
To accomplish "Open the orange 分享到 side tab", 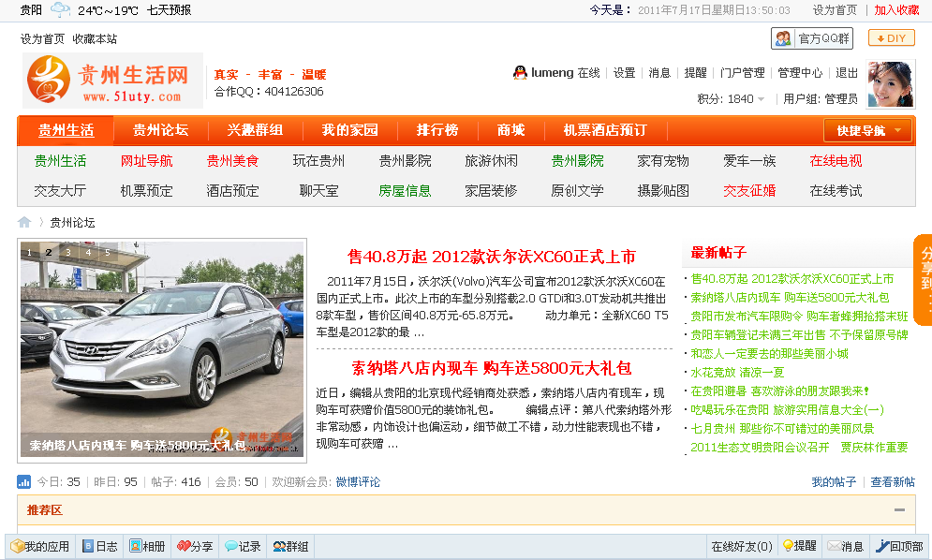I will [x=924, y=280].
